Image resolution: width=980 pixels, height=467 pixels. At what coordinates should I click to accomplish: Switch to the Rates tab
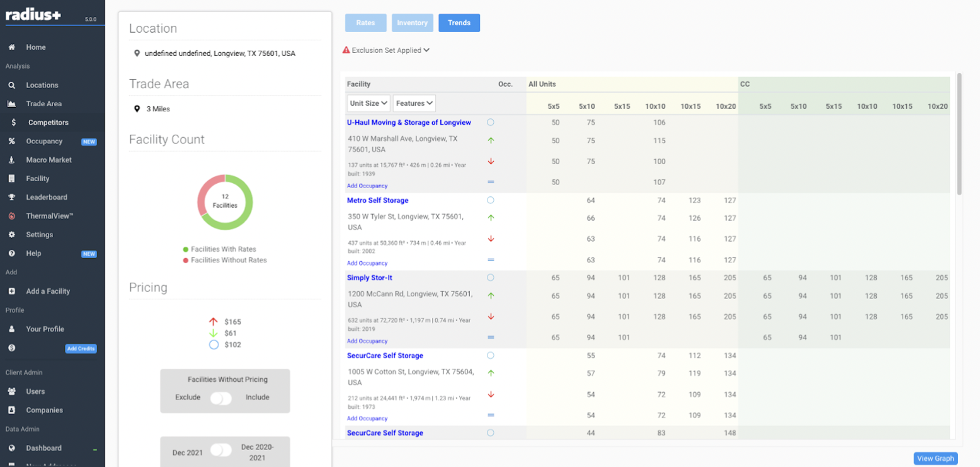point(365,23)
